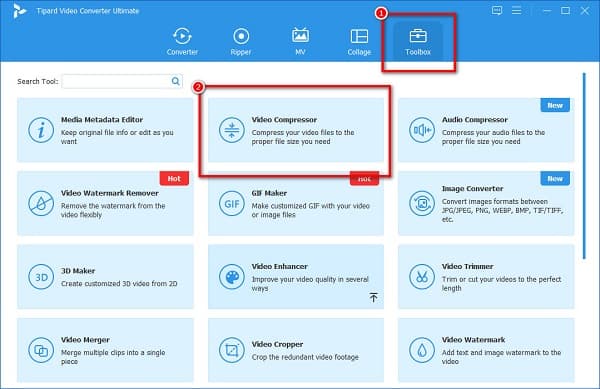Open the hamburger menu in title bar
The height and width of the screenshot is (389, 600).
517,10
